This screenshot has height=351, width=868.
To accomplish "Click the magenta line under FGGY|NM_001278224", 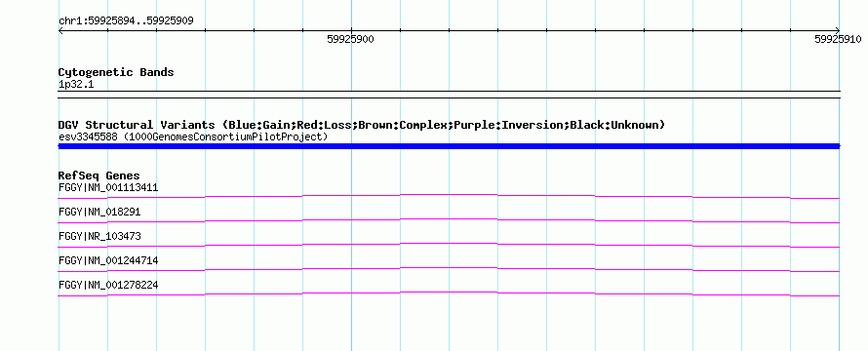I will (449, 293).
